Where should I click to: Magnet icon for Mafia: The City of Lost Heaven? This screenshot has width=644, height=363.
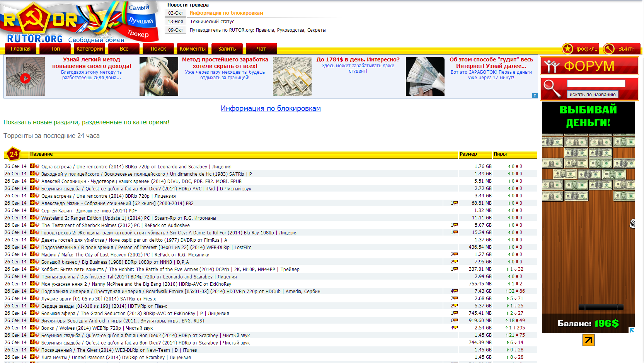[37, 254]
